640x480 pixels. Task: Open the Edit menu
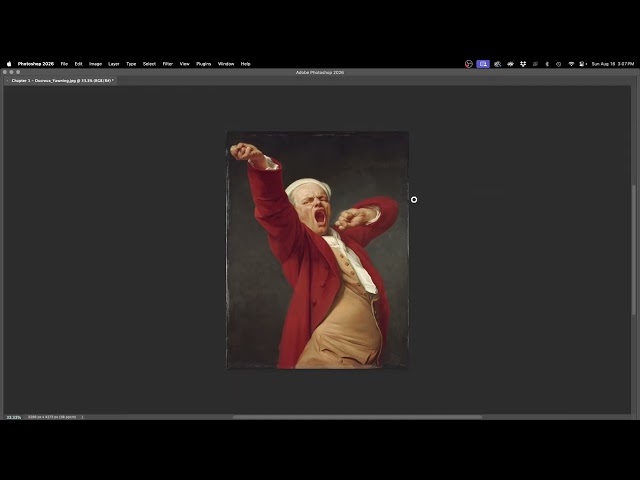click(x=78, y=64)
